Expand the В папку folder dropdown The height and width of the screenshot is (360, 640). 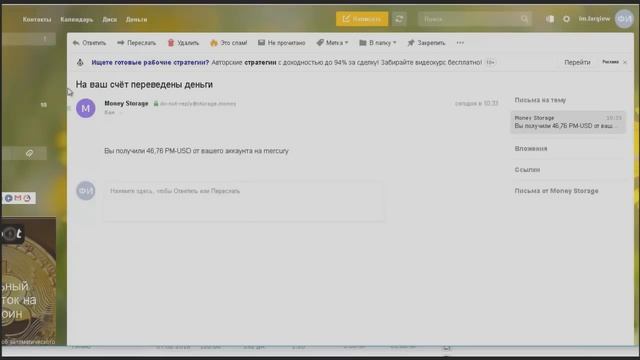click(378, 43)
